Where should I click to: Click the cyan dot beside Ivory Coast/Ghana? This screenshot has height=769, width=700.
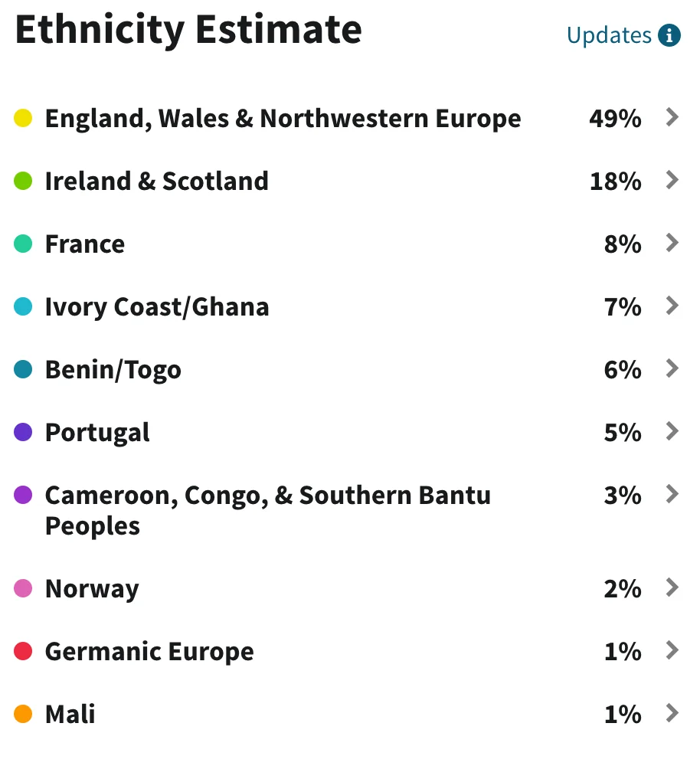24,305
